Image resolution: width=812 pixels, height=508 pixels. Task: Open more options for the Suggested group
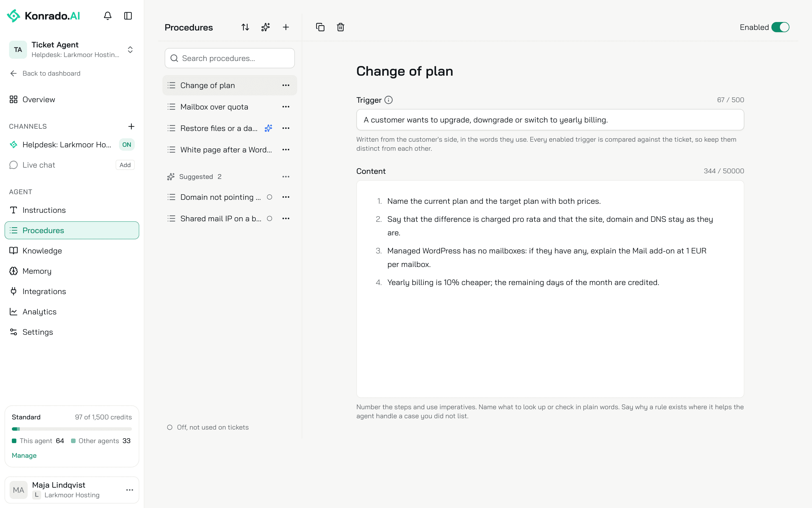click(286, 177)
